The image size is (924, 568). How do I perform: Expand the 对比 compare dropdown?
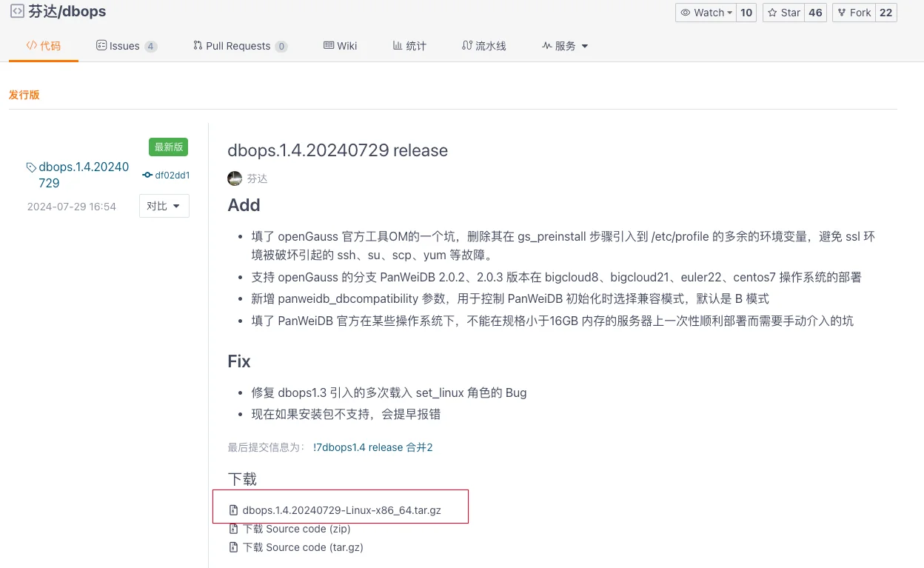click(164, 206)
